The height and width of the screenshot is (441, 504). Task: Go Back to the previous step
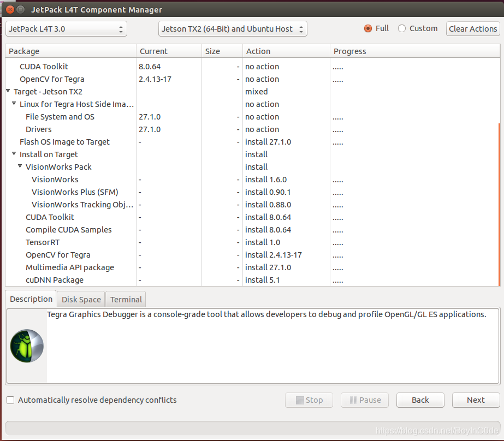pyautogui.click(x=420, y=400)
